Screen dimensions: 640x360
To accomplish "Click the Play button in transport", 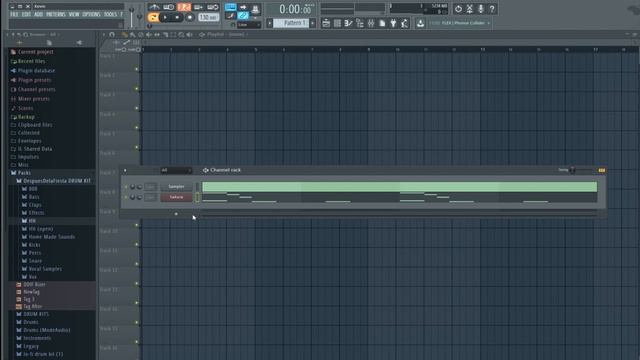I will (165, 18).
